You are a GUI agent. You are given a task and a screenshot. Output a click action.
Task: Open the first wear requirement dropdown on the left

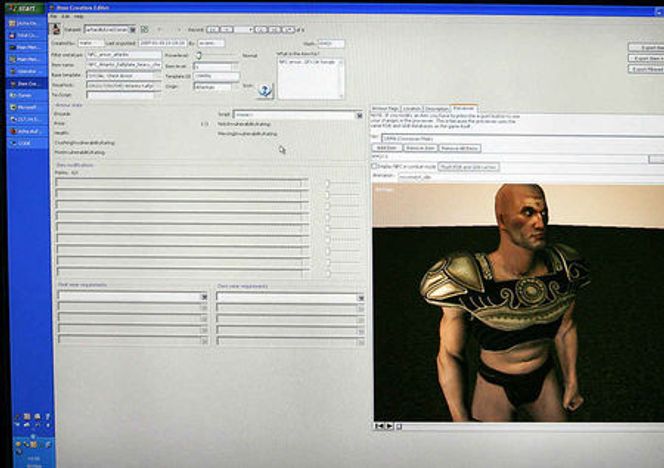[204, 297]
